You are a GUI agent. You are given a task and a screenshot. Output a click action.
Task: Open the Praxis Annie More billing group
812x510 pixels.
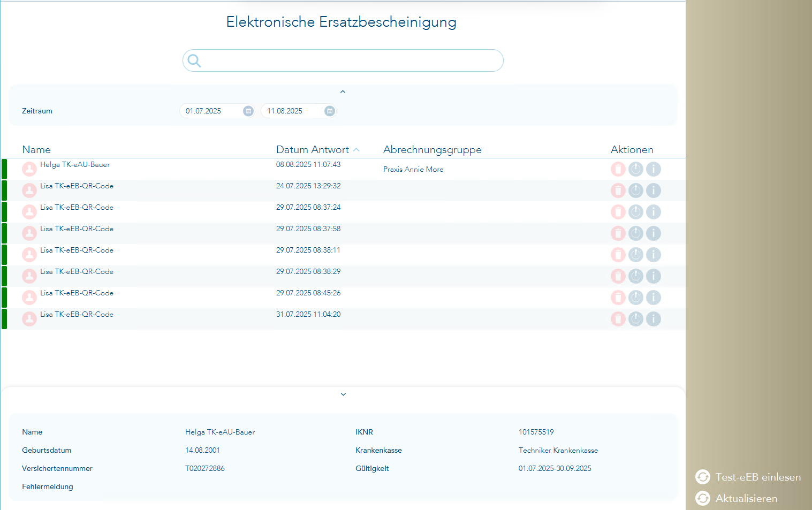413,169
